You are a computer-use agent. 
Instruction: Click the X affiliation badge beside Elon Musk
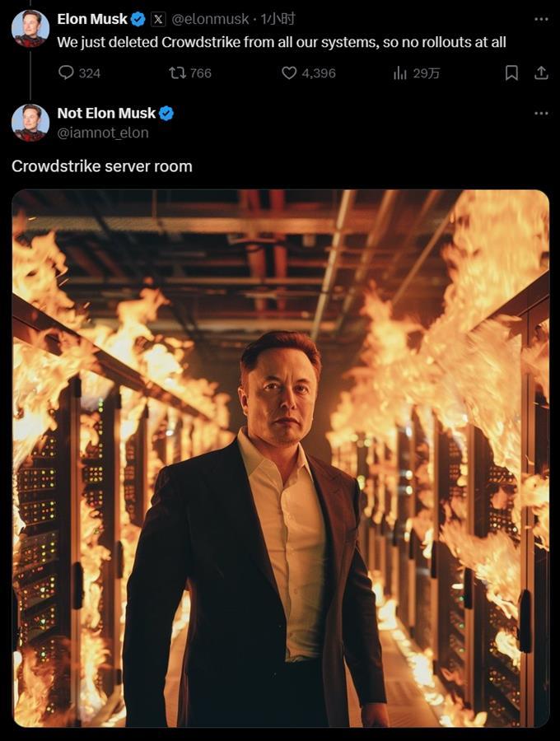pos(159,19)
